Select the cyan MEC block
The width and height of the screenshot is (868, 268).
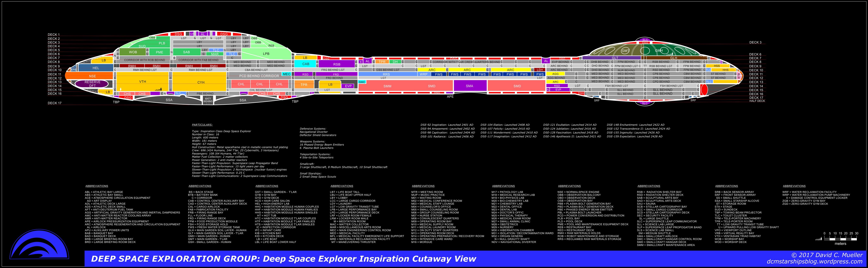tap(286, 74)
